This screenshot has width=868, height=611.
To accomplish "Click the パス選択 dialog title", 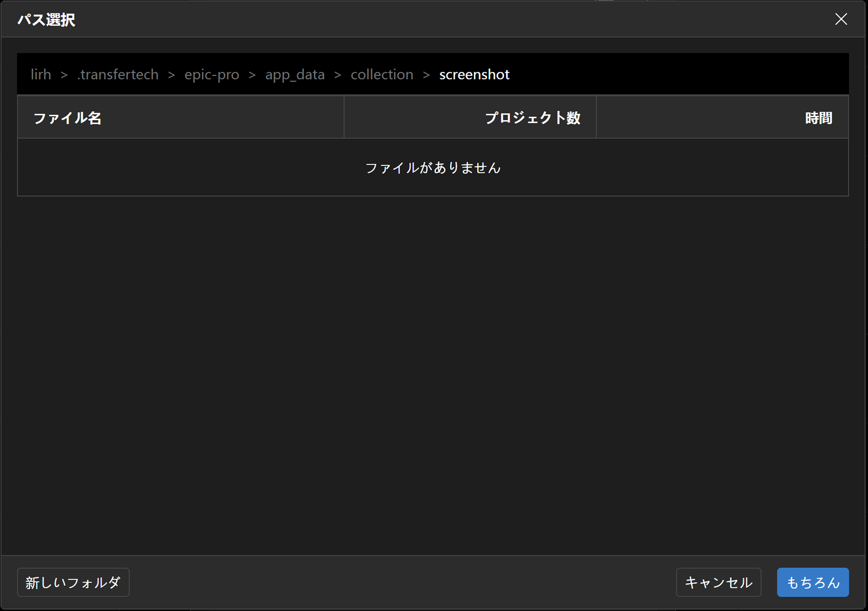I will pyautogui.click(x=46, y=20).
